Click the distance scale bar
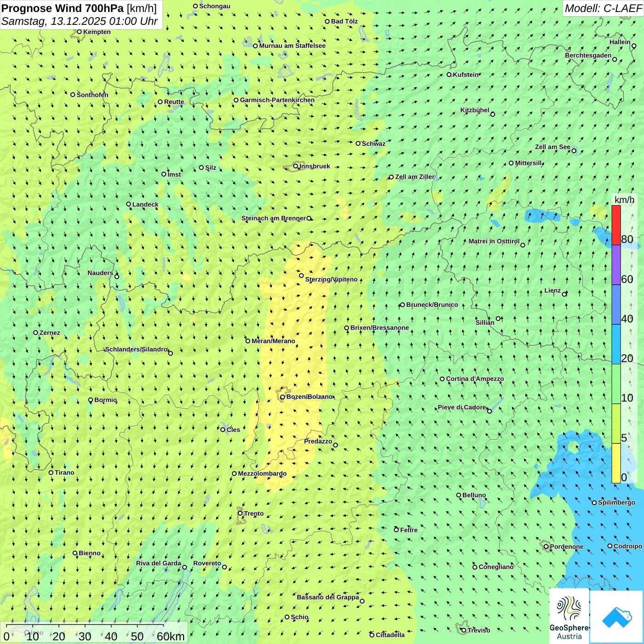This screenshot has width=644, height=644. coord(85,625)
